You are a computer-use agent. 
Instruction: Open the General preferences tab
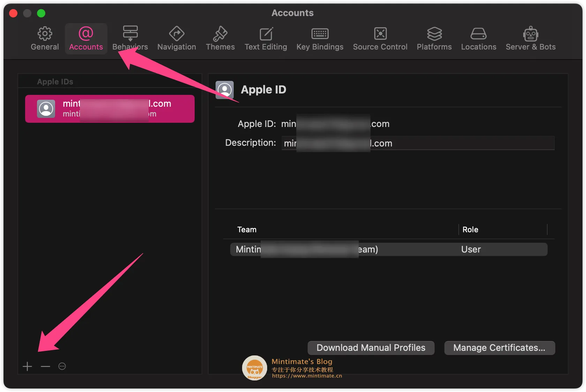[x=45, y=38]
